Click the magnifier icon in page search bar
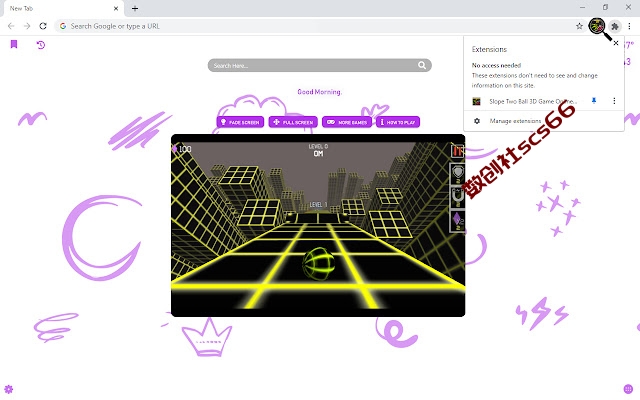This screenshot has width=640, height=400. coord(422,65)
